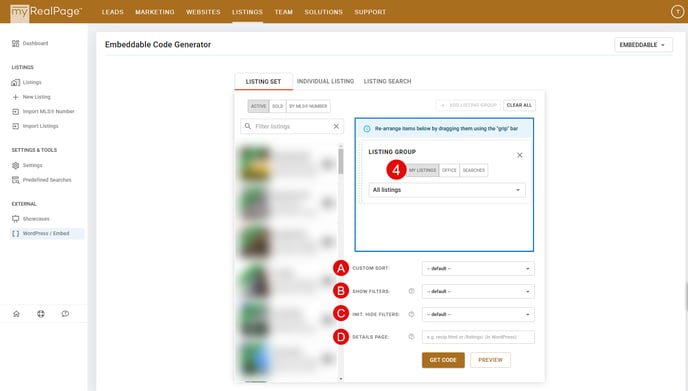
Task: Select the My Listings toggle
Action: [x=423, y=170]
